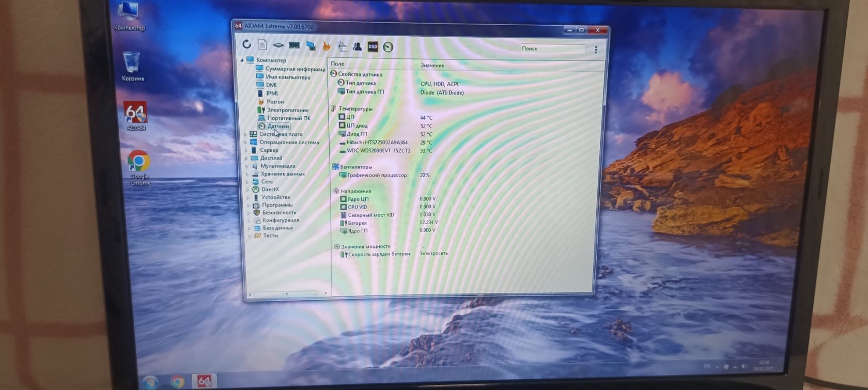Open the Report page icon

coord(262,45)
